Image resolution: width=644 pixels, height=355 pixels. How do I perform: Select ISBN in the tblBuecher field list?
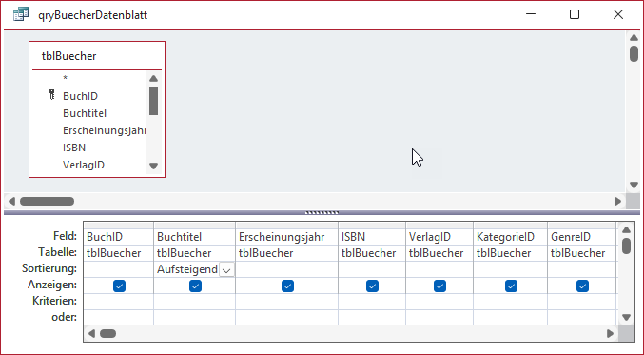74,148
